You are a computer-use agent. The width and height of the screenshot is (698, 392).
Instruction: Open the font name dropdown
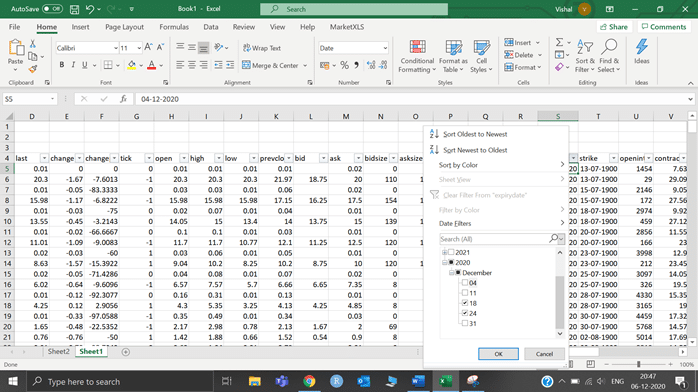coord(116,48)
